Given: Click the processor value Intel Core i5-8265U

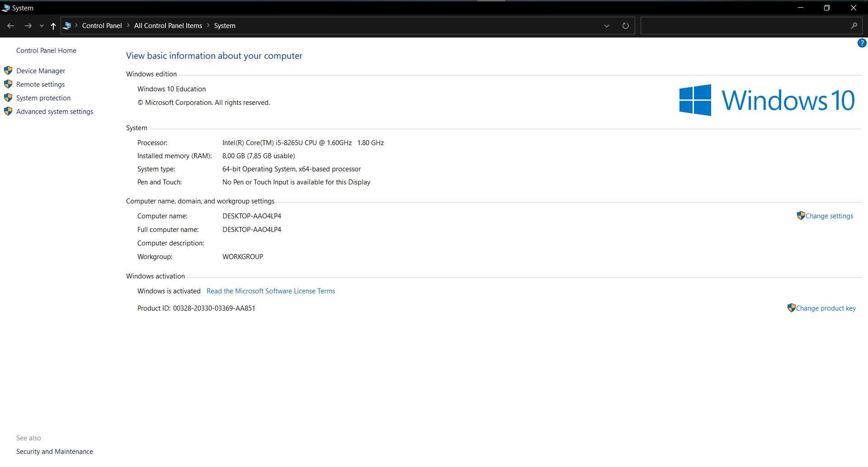Looking at the screenshot, I should click(x=303, y=143).
